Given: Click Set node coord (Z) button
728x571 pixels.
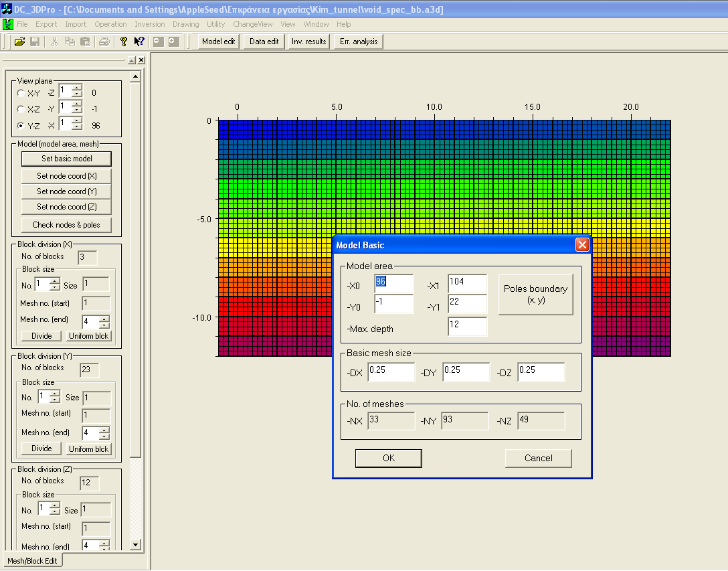Looking at the screenshot, I should click(x=66, y=207).
